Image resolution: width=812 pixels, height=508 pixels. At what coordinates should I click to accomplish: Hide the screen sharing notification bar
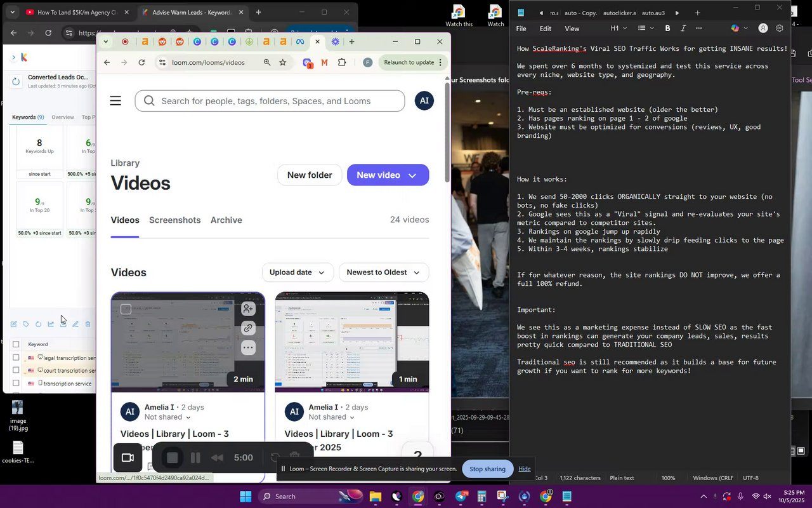click(x=525, y=469)
